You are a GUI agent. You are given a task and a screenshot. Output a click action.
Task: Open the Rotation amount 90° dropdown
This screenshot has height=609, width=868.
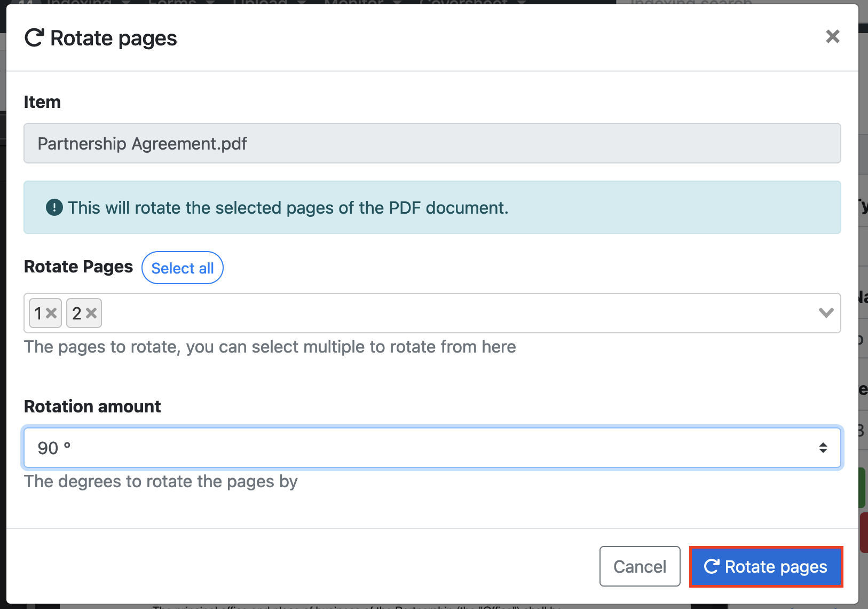click(432, 448)
